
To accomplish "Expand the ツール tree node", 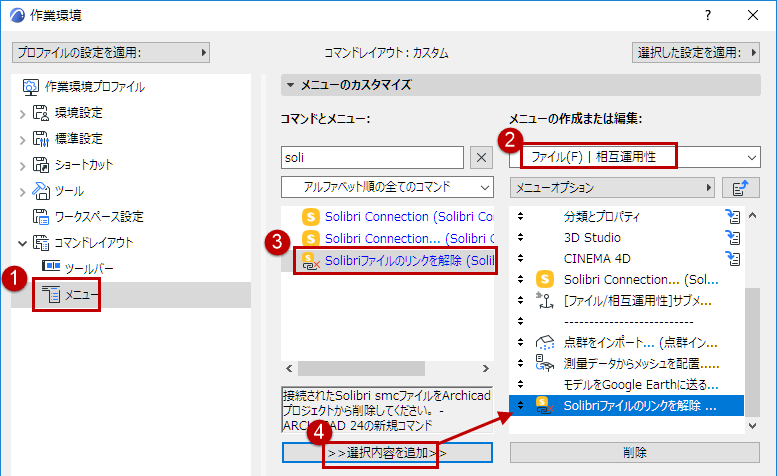I will click(x=22, y=192).
